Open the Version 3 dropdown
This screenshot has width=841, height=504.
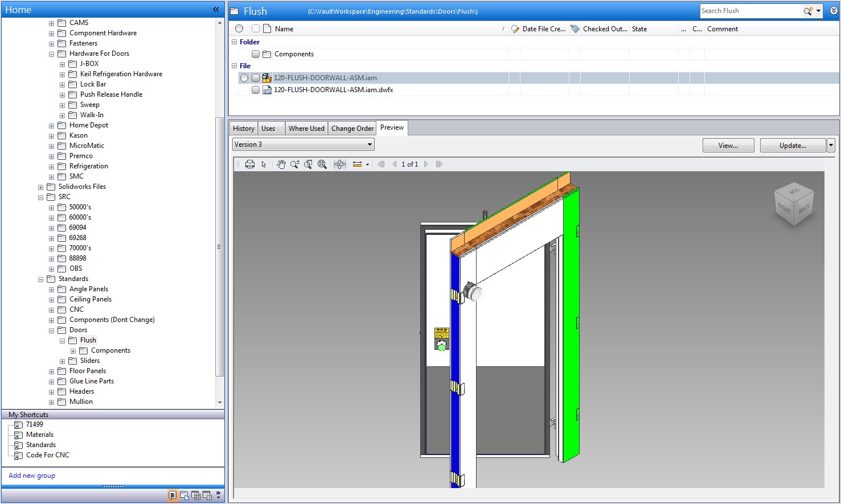(369, 144)
